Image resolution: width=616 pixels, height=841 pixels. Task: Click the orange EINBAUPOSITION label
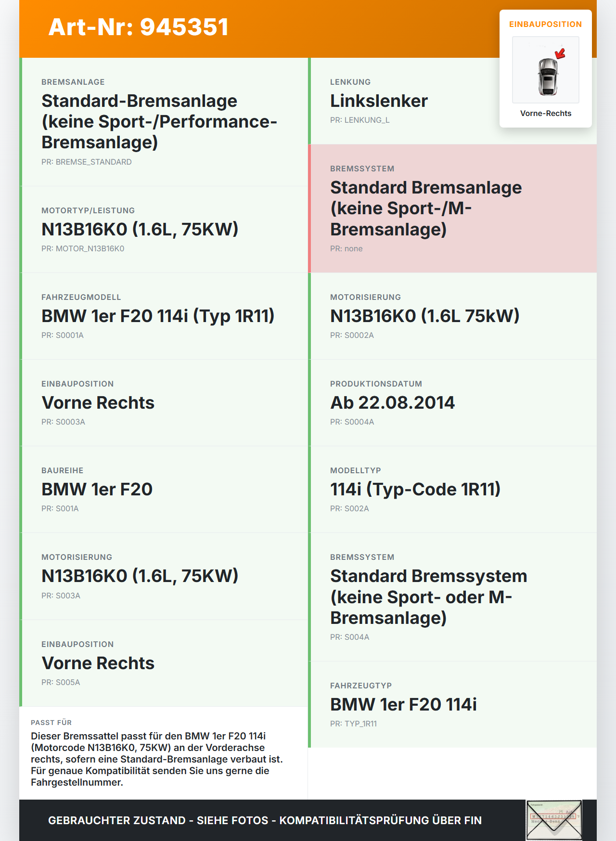(x=545, y=24)
